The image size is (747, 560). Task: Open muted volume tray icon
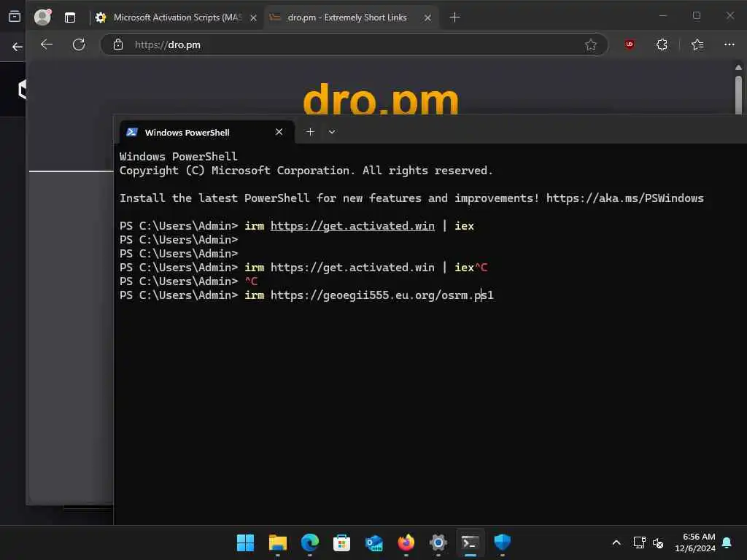coord(658,542)
